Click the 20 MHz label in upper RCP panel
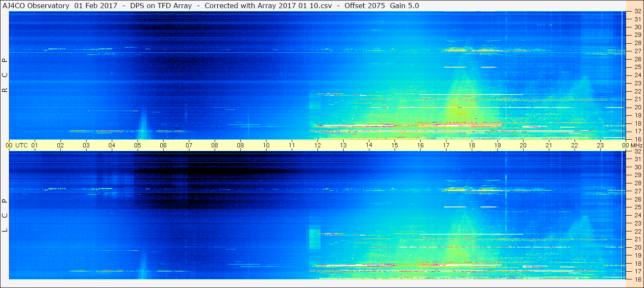 [x=638, y=107]
